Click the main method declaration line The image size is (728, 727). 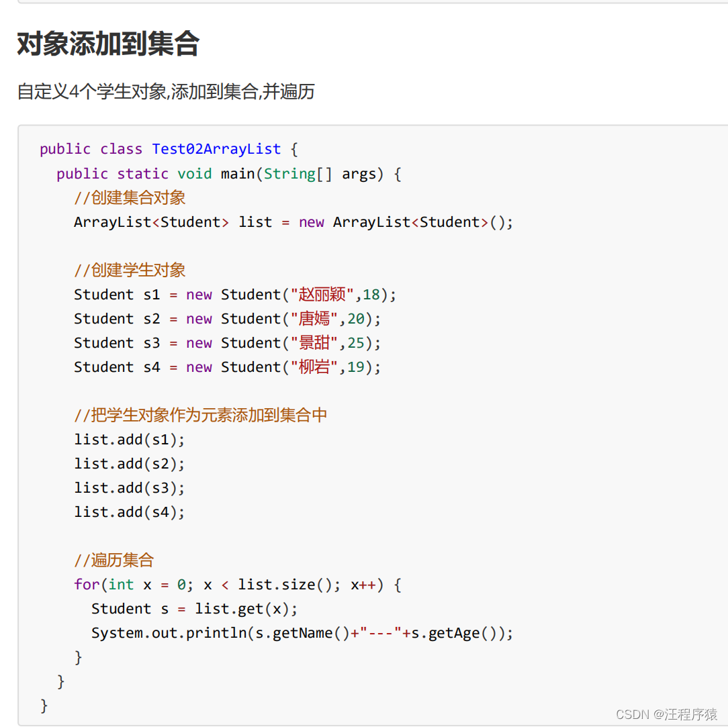point(229,174)
